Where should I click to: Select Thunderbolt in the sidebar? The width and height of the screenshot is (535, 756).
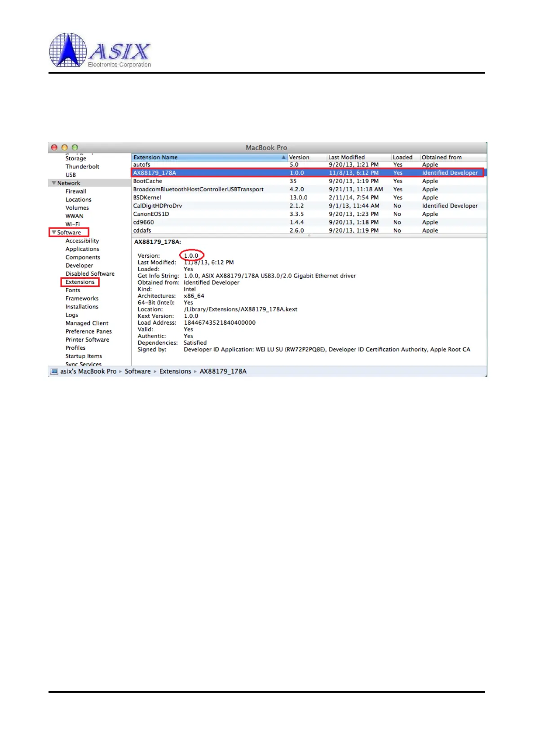tap(82, 167)
